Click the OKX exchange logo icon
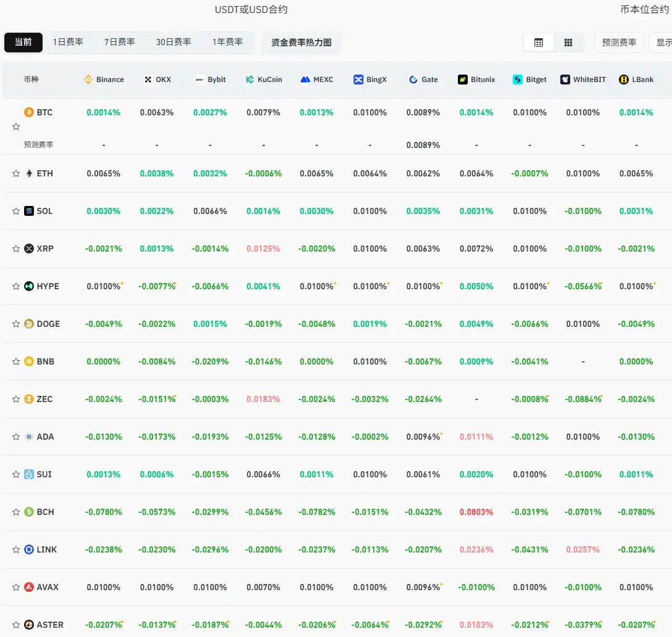The image size is (672, 637). (x=148, y=80)
